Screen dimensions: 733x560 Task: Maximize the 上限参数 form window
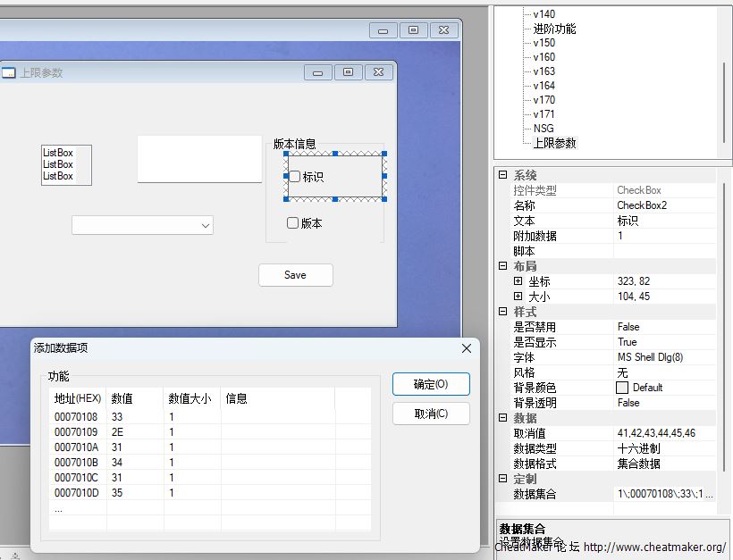coord(348,72)
